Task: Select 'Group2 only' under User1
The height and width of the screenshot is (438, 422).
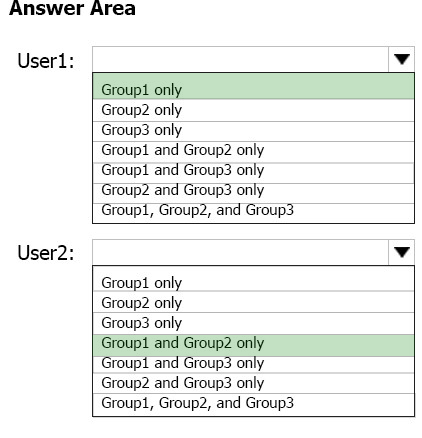Action: pos(253,110)
